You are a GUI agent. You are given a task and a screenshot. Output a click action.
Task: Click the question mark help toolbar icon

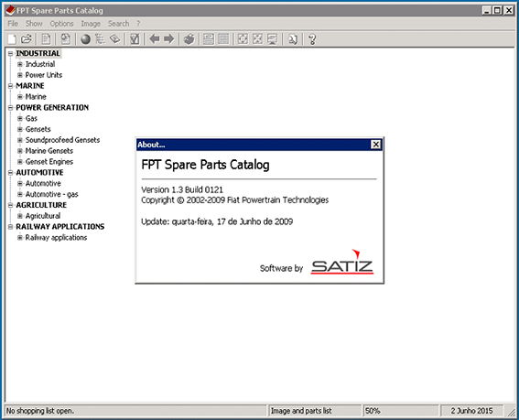[x=312, y=39]
